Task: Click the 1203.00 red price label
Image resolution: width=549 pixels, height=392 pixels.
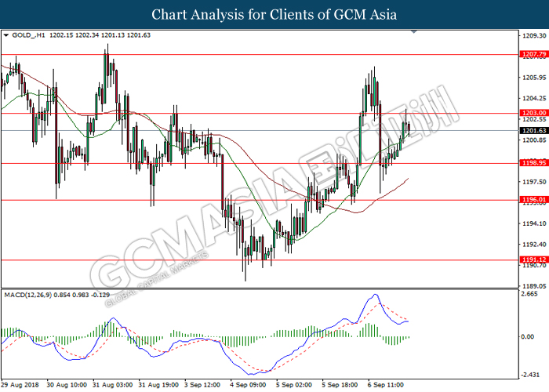Action: pyautogui.click(x=534, y=113)
